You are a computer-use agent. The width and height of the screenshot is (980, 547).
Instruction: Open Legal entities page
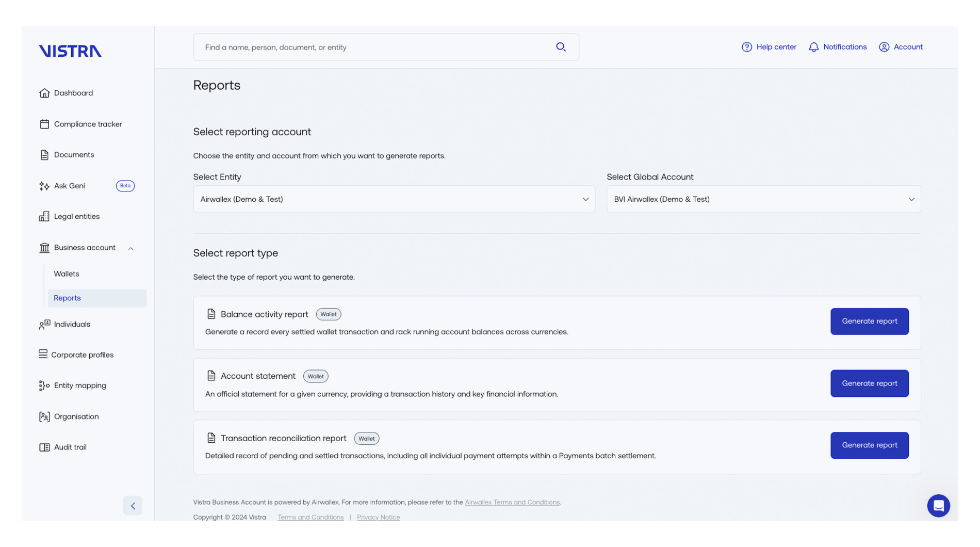coord(77,216)
